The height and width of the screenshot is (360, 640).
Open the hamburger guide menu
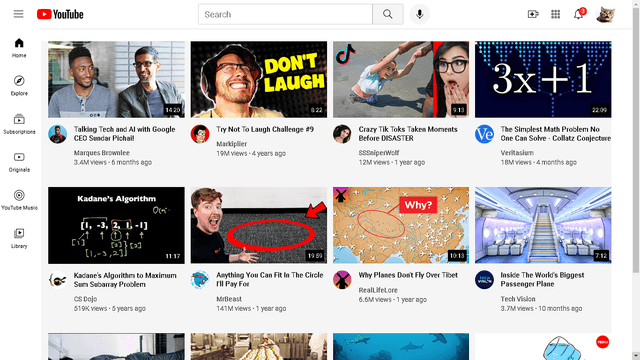[x=18, y=14]
